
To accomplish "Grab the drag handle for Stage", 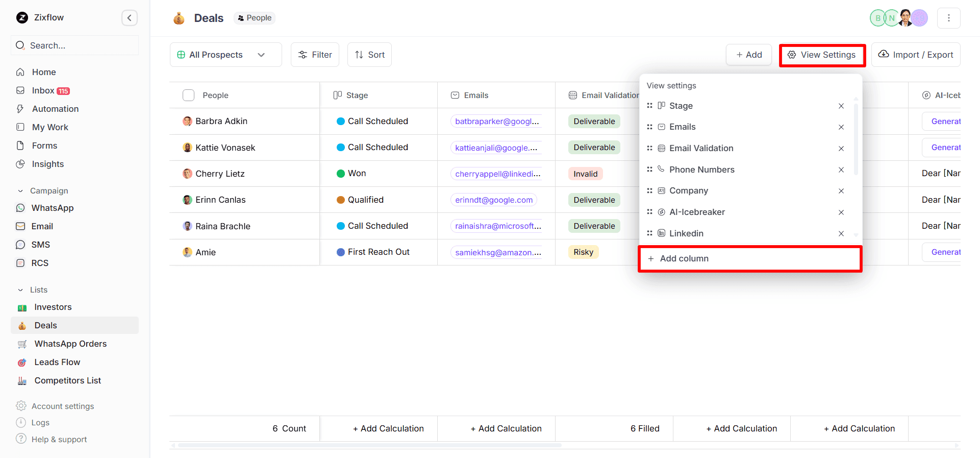I will pos(649,106).
